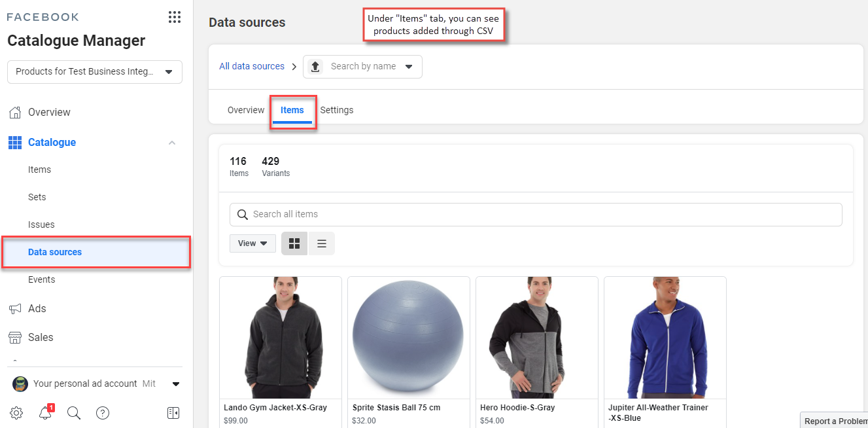This screenshot has width=868, height=428.
Task: Click the Report a Problem button
Action: (x=835, y=421)
